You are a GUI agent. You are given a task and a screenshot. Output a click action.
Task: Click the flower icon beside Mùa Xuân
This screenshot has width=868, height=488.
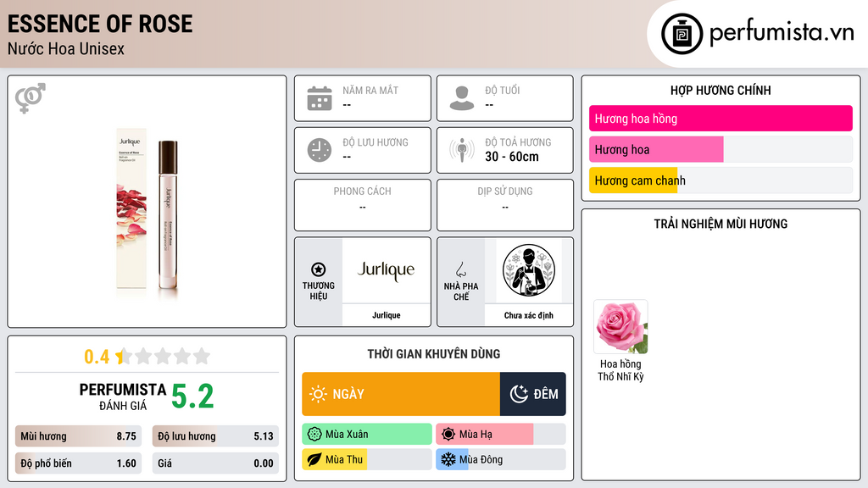pyautogui.click(x=314, y=435)
